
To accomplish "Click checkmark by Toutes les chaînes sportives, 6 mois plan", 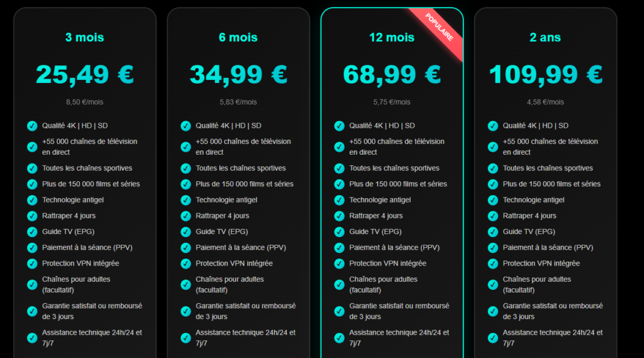I will 186,168.
